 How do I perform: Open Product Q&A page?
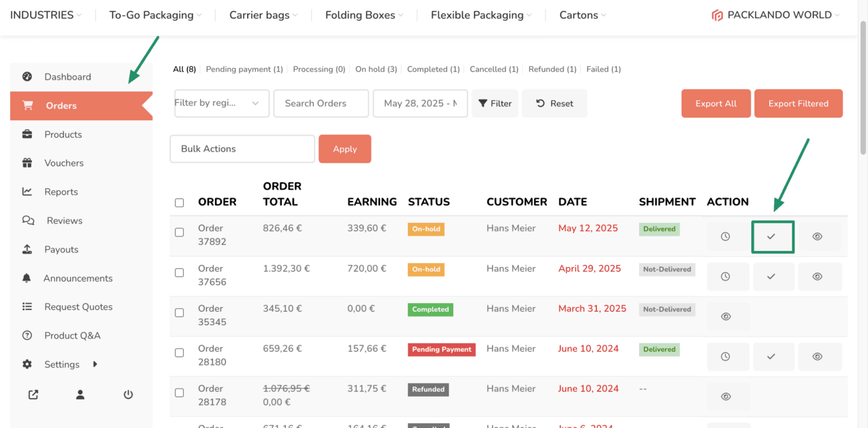tap(72, 335)
